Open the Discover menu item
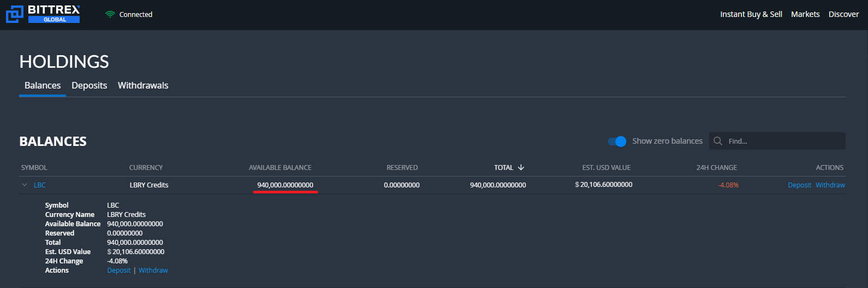Image resolution: width=868 pixels, height=288 pixels. pos(843,14)
